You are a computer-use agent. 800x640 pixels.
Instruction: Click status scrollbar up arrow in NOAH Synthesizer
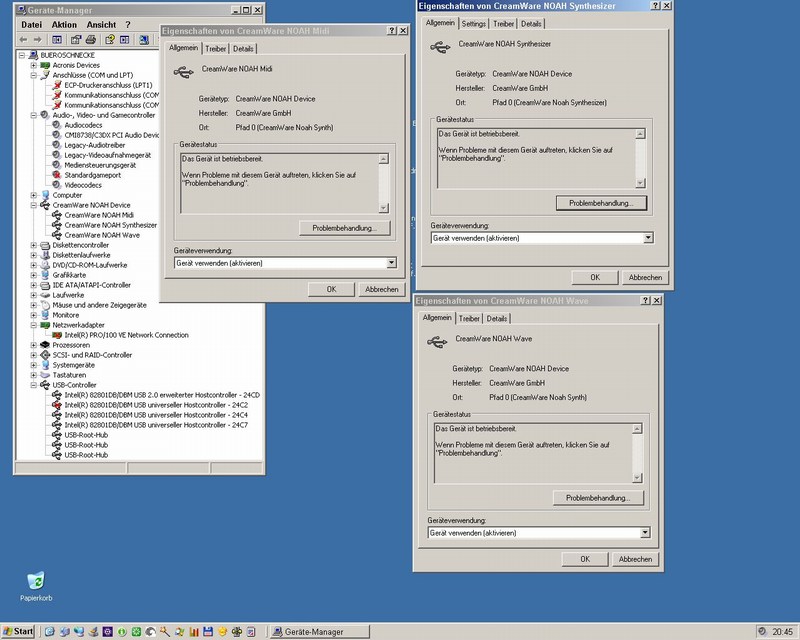[640, 134]
